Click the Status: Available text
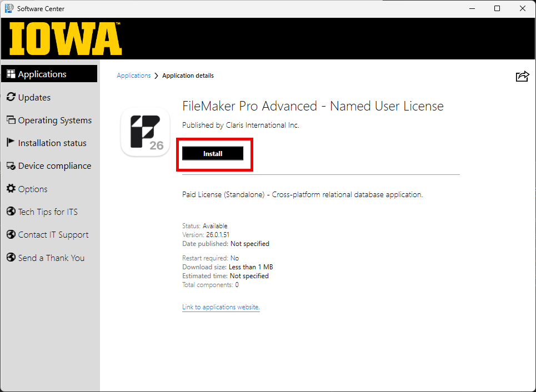536x392 pixels. [x=205, y=226]
